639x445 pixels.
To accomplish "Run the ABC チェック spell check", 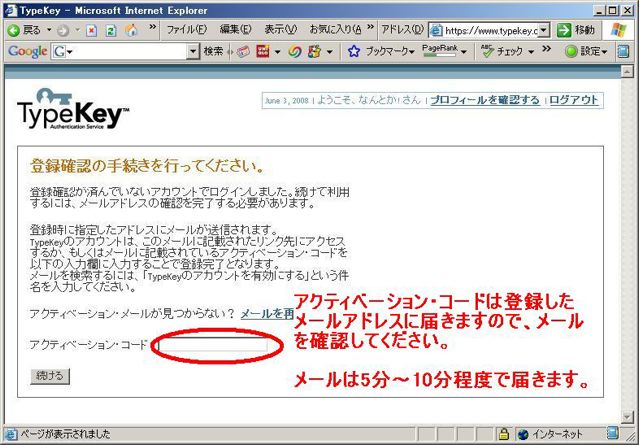I will [x=501, y=51].
